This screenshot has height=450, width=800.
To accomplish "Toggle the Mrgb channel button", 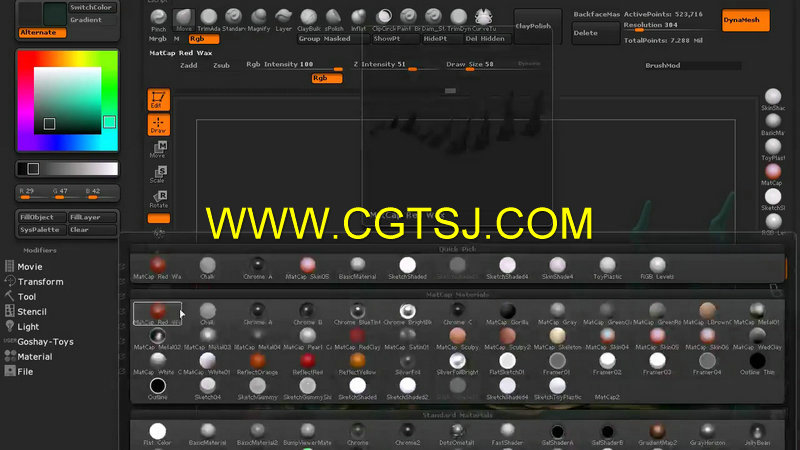I will [158, 39].
